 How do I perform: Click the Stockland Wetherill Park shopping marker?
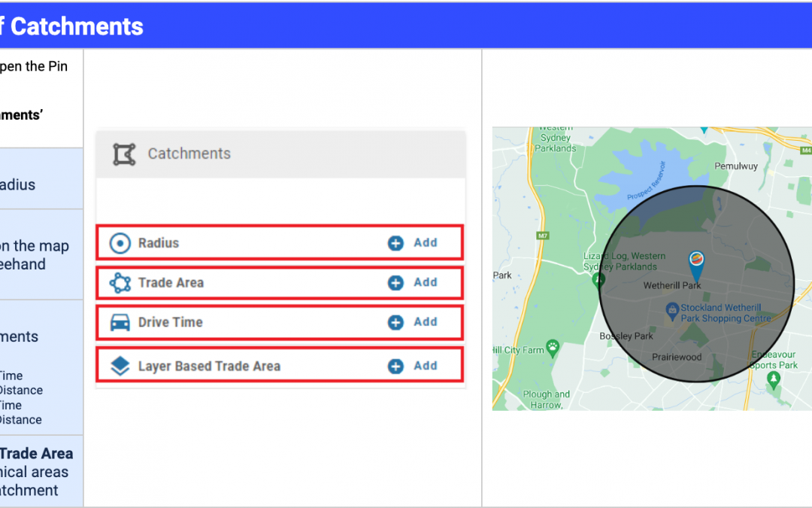pyautogui.click(x=672, y=309)
